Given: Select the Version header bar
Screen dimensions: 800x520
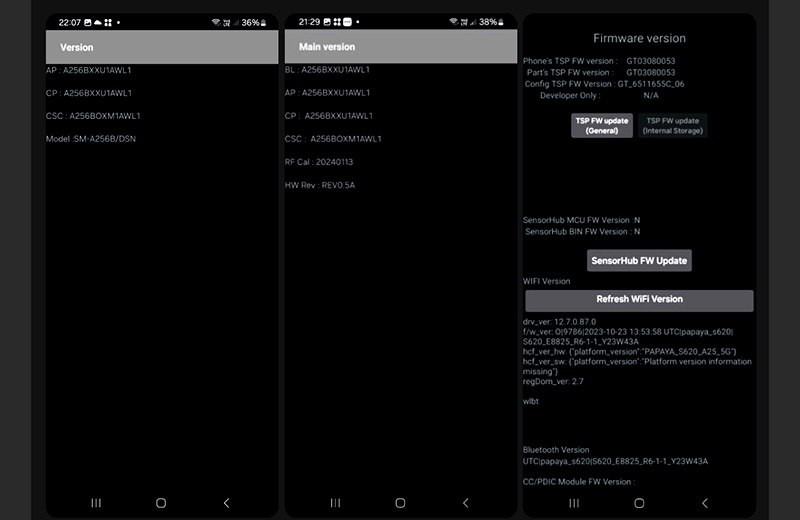Looking at the screenshot, I should [x=162, y=47].
